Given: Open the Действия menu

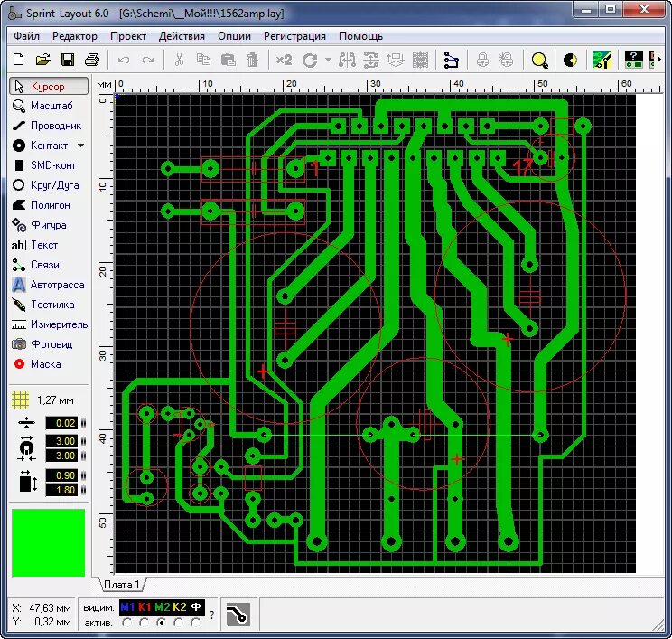Looking at the screenshot, I should click(182, 36).
